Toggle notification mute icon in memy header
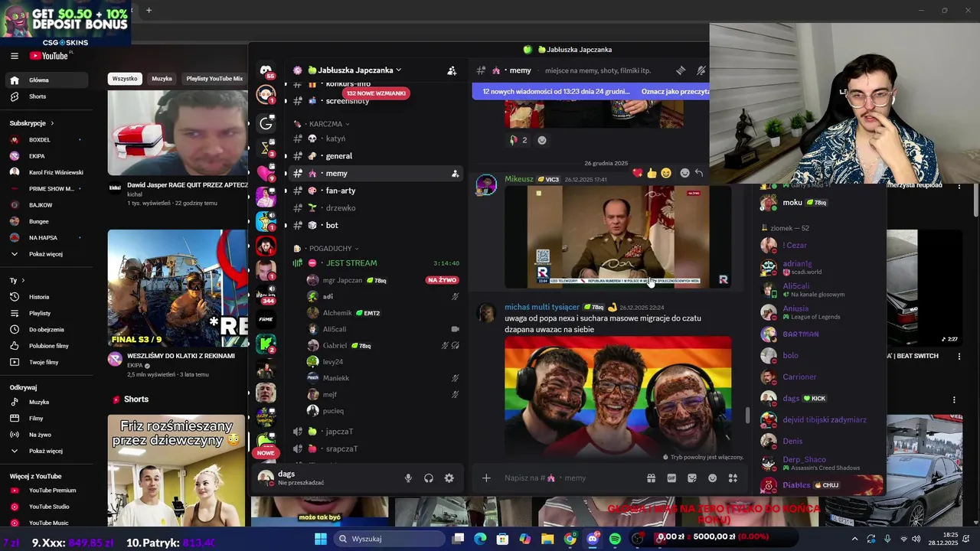 click(701, 70)
